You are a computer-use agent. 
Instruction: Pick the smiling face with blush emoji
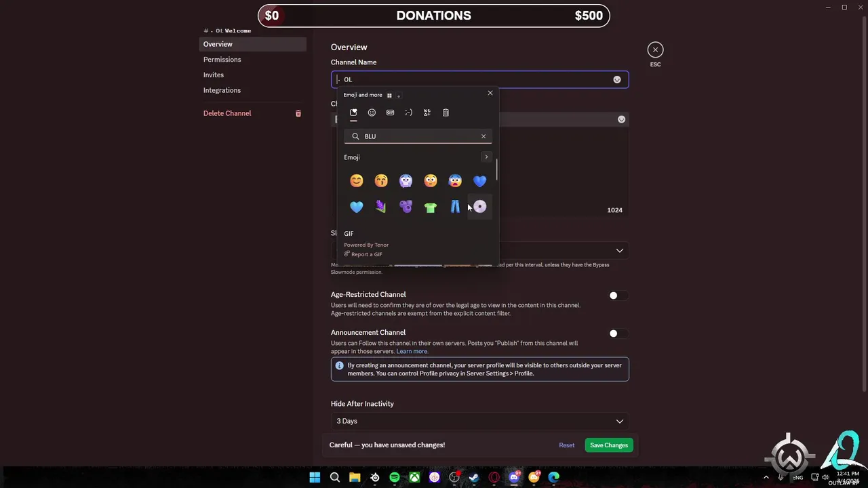(357, 181)
